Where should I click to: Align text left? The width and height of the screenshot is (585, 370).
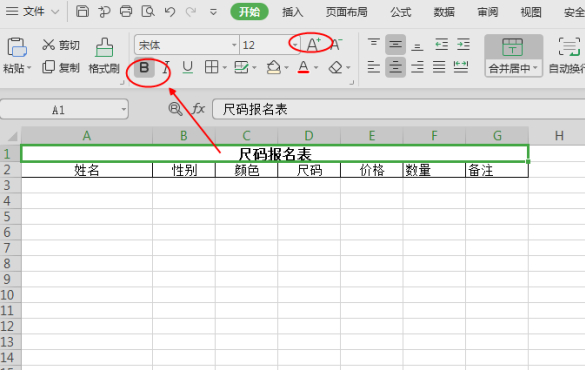point(373,67)
